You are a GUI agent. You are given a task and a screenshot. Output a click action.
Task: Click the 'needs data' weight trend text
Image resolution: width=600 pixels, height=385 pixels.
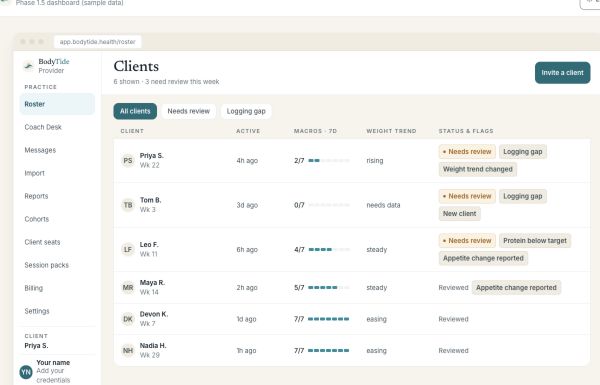click(x=383, y=205)
